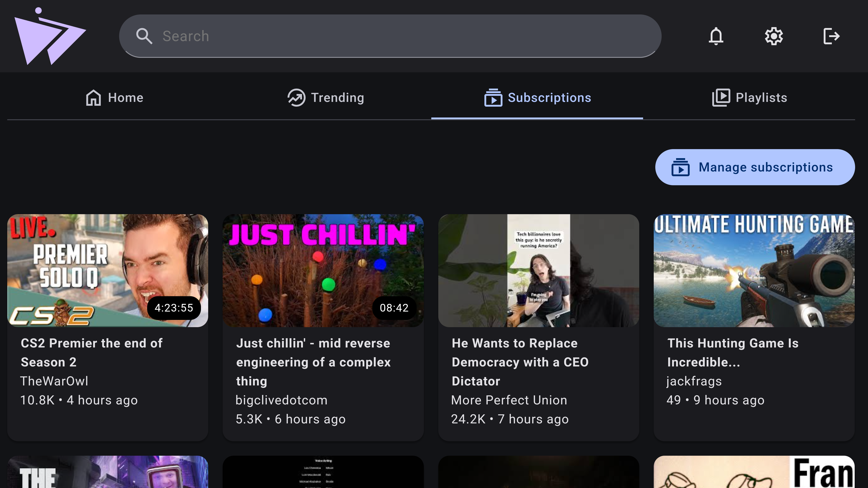Open the jackfrags channel link
Image resolution: width=868 pixels, height=488 pixels.
(x=694, y=381)
